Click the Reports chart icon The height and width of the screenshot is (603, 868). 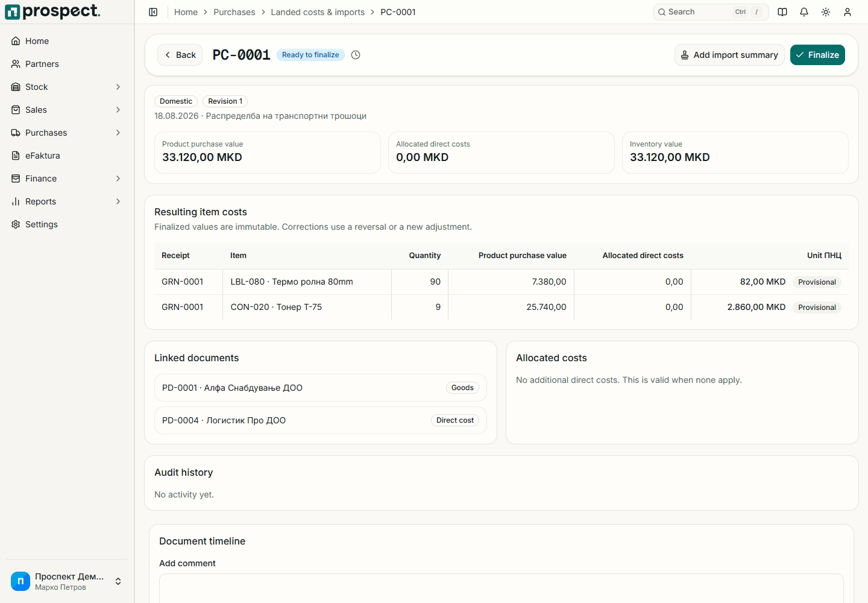(16, 201)
